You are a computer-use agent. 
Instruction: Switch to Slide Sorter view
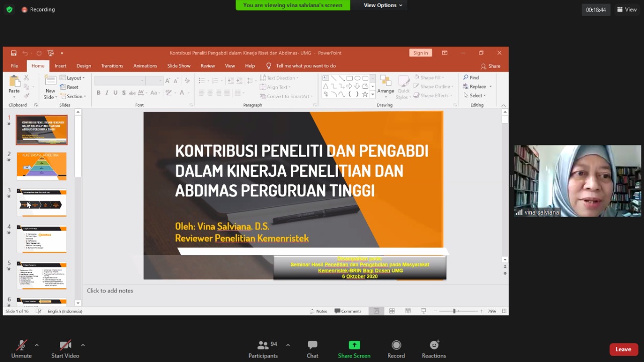click(x=392, y=311)
